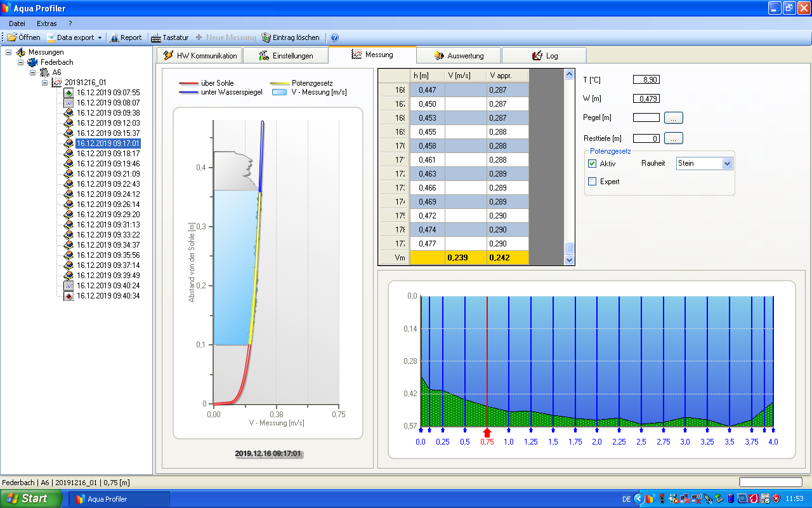812x508 pixels.
Task: Click the profile icon at 09:24:12
Action: [x=69, y=194]
